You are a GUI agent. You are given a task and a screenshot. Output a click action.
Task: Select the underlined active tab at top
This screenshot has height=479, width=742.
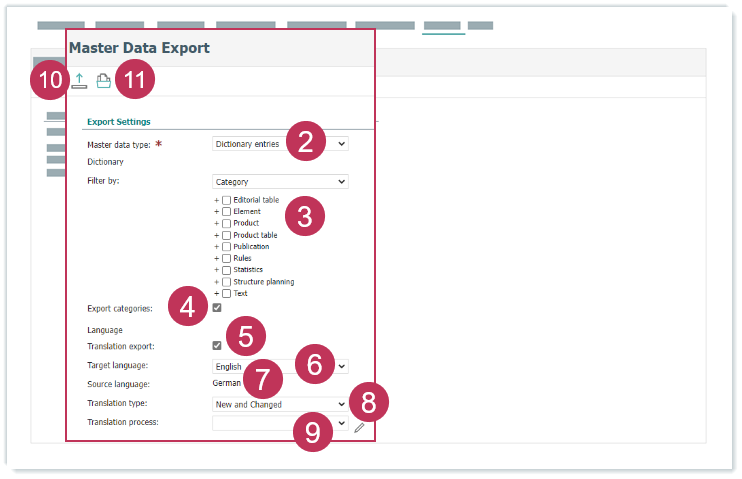click(x=443, y=25)
